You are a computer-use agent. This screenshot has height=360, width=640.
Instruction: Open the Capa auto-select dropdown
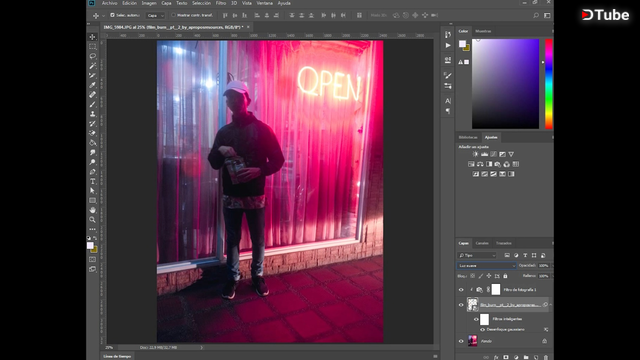pos(156,15)
